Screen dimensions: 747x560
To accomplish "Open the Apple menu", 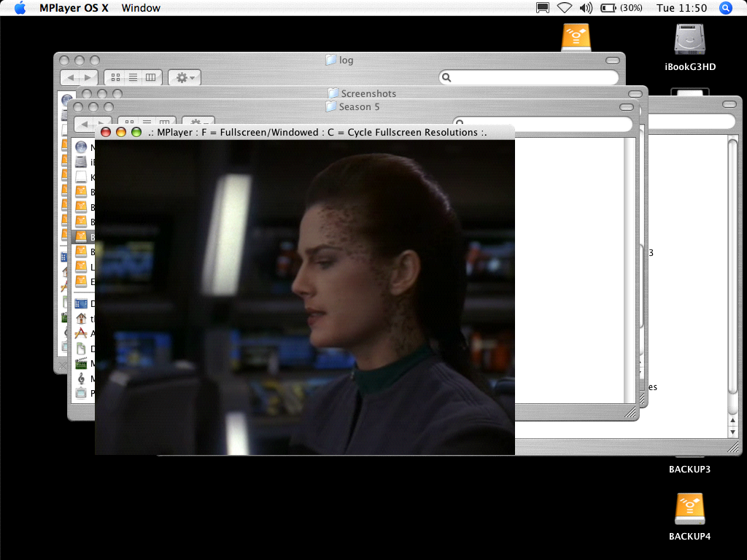I will click(20, 7).
